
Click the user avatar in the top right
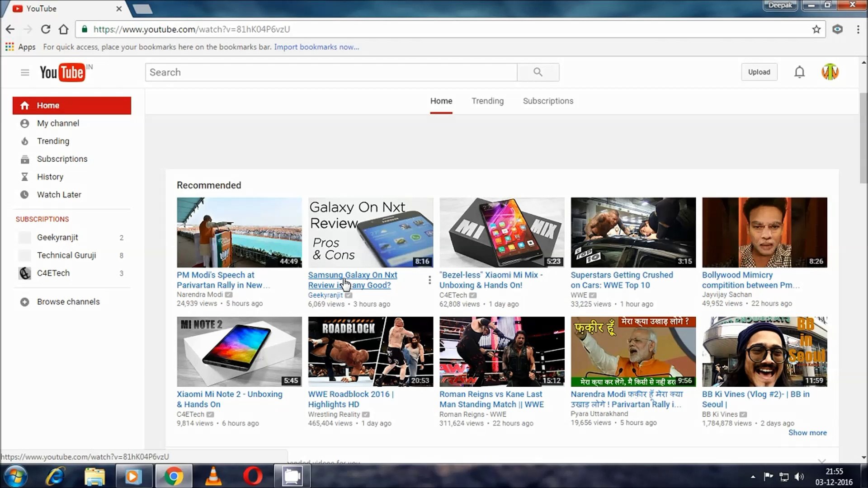tap(830, 72)
